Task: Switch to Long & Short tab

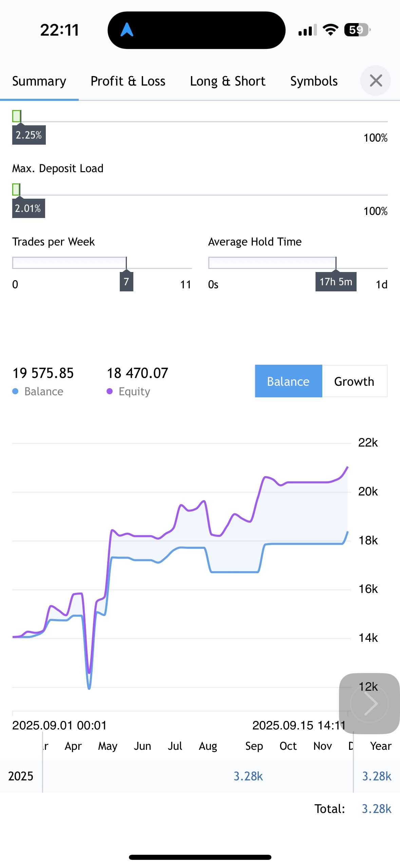Action: pos(228,82)
